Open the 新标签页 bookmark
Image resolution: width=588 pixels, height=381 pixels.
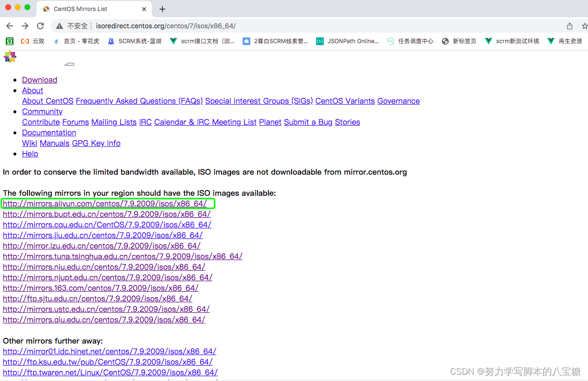pos(459,41)
